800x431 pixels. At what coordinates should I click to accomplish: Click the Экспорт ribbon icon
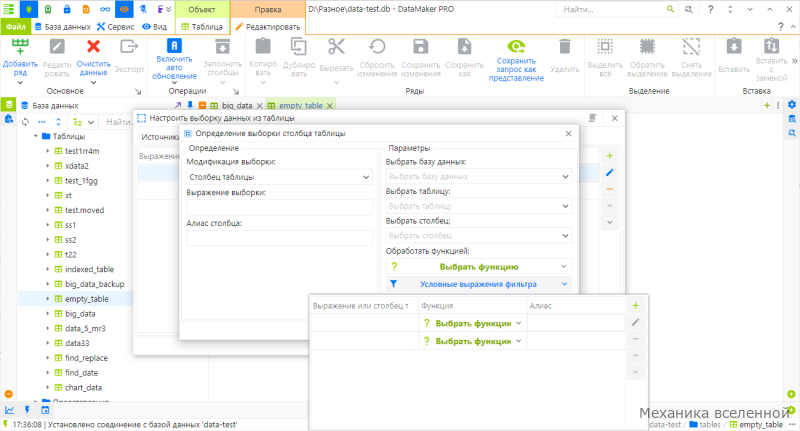coord(129,47)
